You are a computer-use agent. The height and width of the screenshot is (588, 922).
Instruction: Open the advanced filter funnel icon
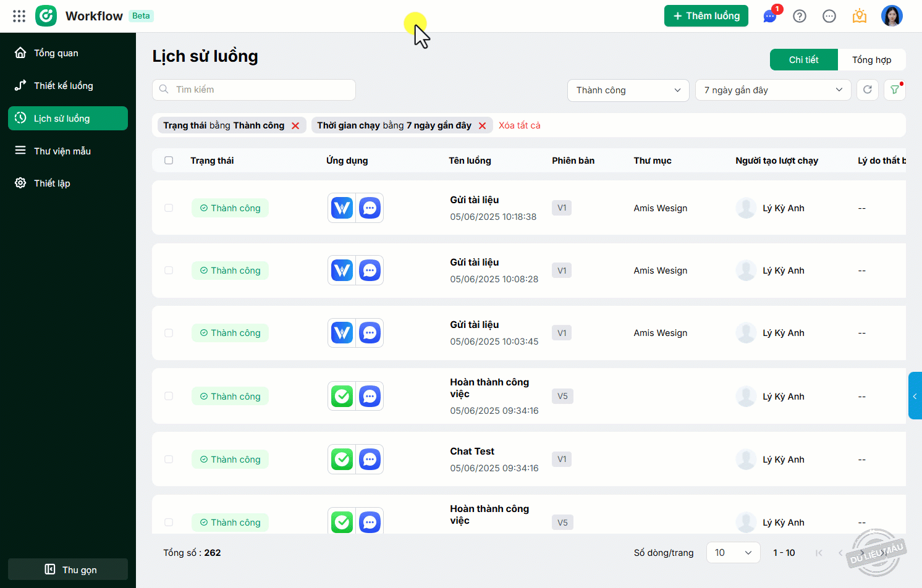pos(895,90)
